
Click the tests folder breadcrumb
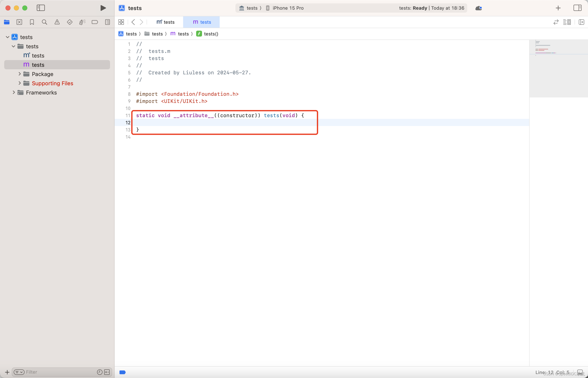click(154, 34)
